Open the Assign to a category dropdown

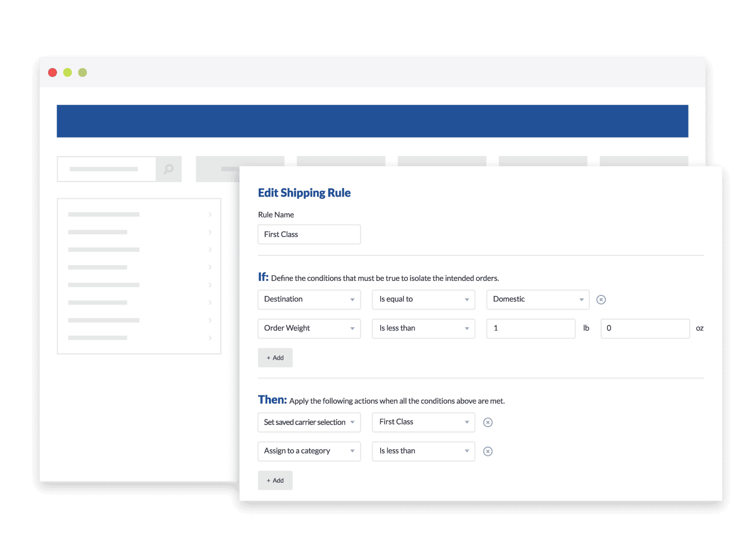309,451
